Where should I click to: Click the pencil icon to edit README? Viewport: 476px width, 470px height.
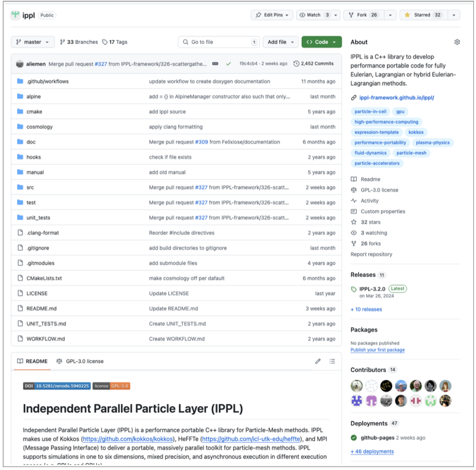tap(318, 361)
